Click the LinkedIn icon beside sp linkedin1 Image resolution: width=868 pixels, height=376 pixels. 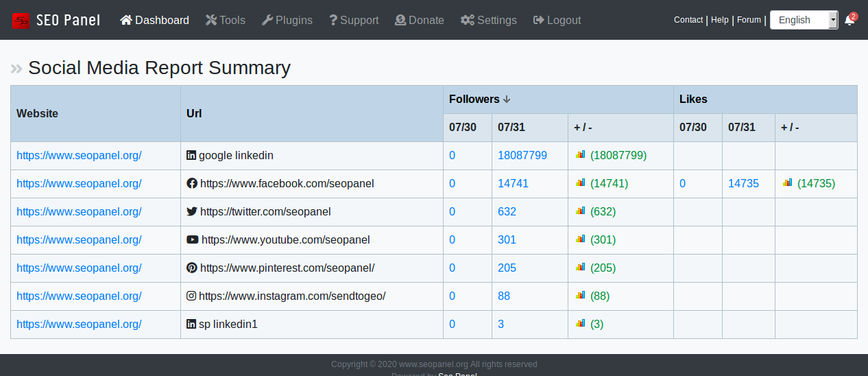[x=191, y=325]
